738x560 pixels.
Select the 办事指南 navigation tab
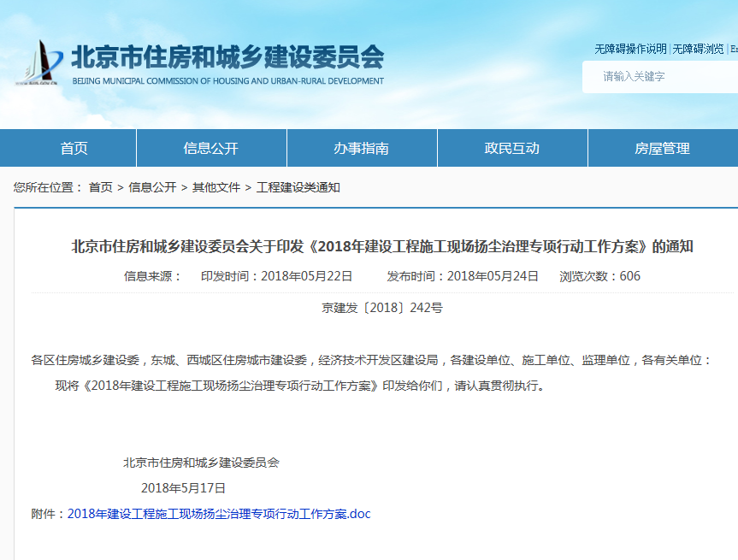coord(362,148)
